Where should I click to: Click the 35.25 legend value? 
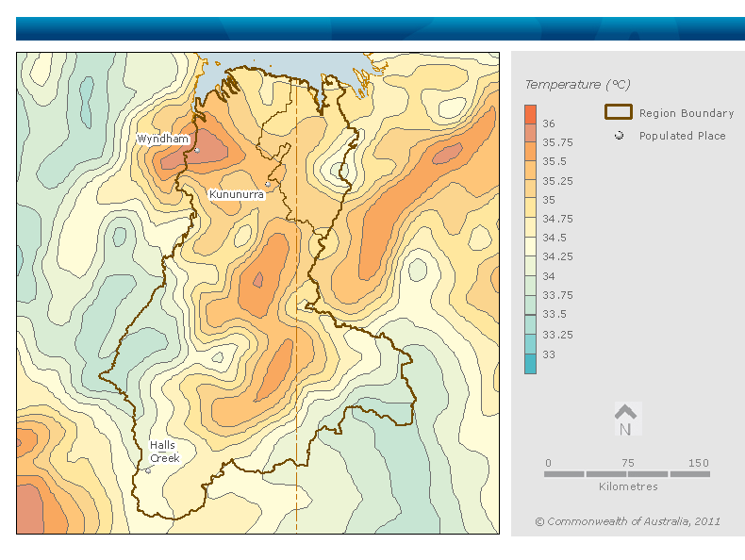557,181
